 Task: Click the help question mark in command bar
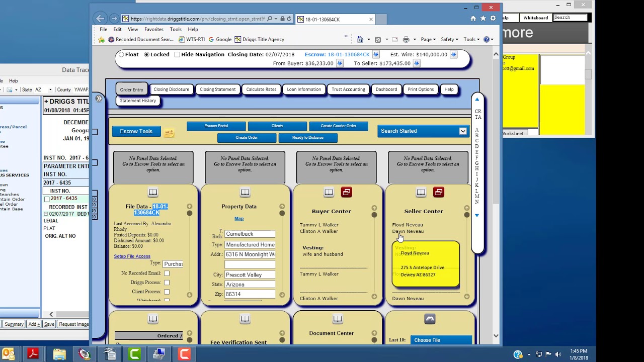pyautogui.click(x=487, y=39)
